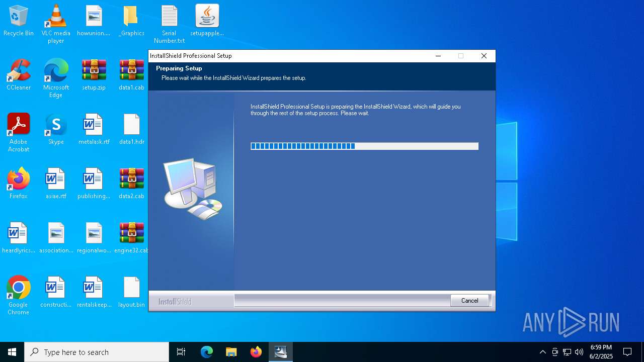
Task: Click the computer and CD illustration
Action: click(194, 189)
